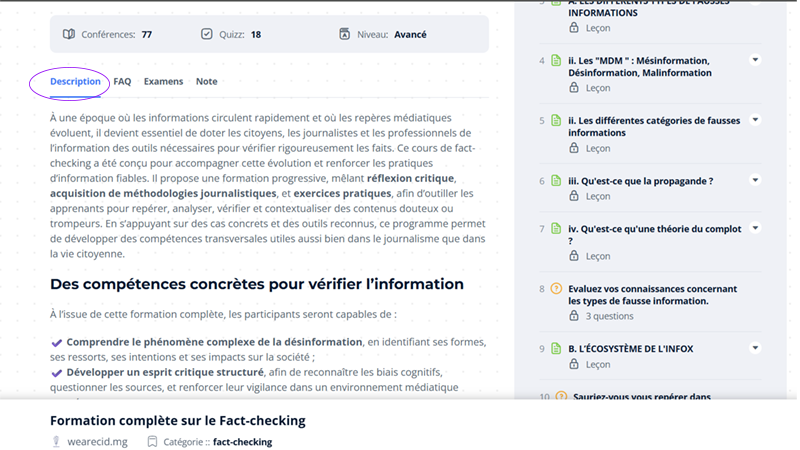Expand lesson 7 théorie du complot arrow

[x=755, y=228]
